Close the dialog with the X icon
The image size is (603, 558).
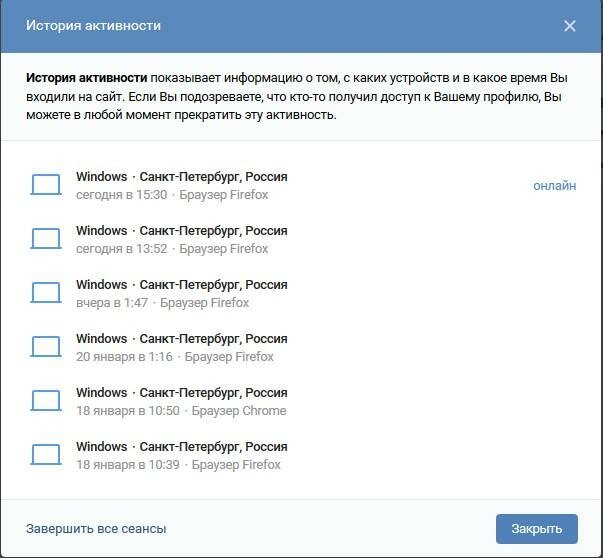570,26
